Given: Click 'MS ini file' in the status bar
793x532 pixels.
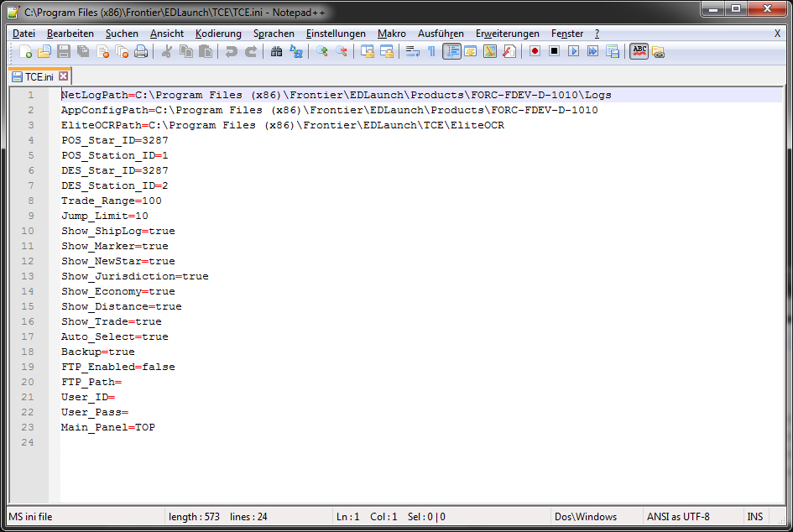Looking at the screenshot, I should pos(30,517).
